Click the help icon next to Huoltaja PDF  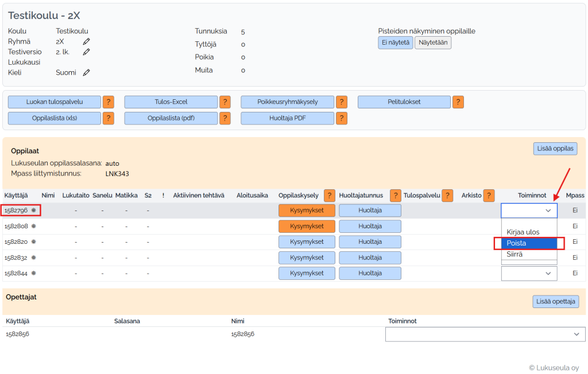click(342, 118)
